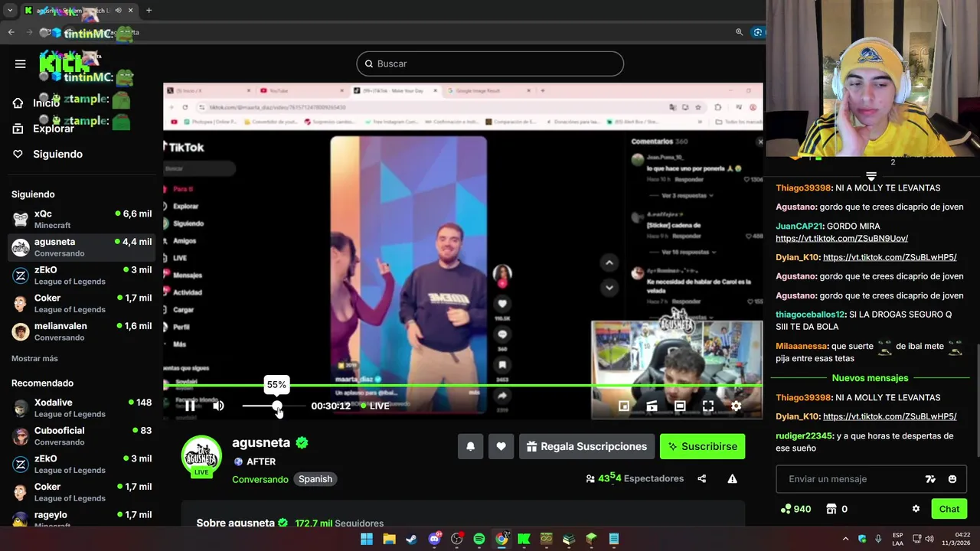The width and height of the screenshot is (980, 551).
Task: Send message with the Chat button
Action: click(x=949, y=509)
